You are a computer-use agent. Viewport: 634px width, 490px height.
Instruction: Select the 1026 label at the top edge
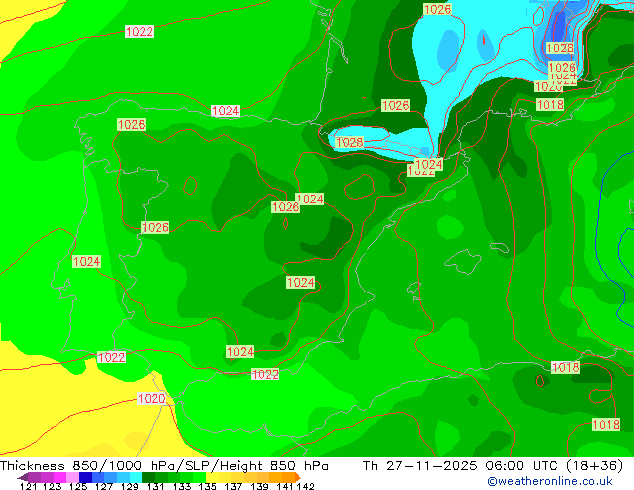click(437, 9)
